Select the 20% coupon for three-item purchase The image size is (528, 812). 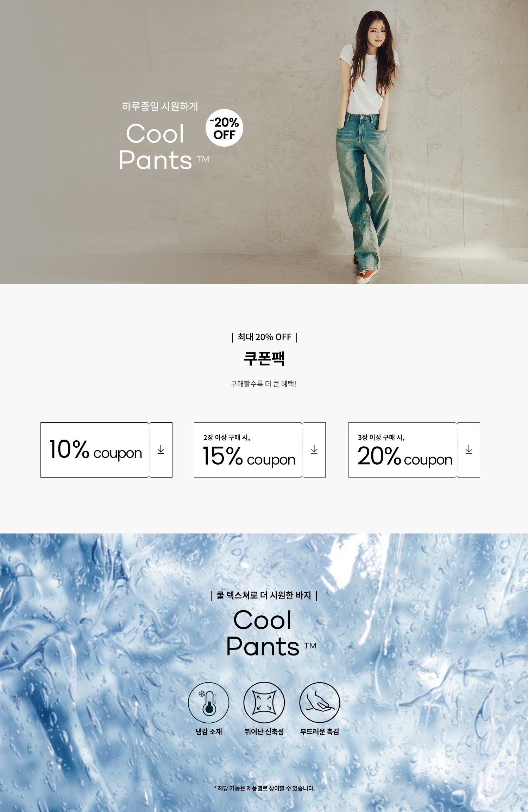(x=414, y=450)
